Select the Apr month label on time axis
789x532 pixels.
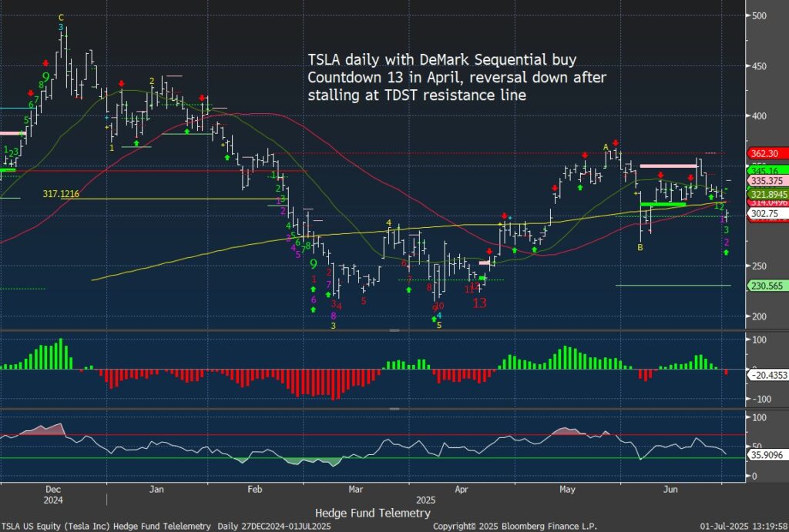(462, 489)
